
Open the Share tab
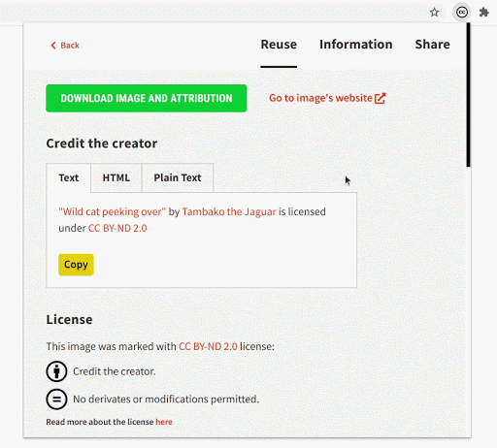(x=432, y=45)
